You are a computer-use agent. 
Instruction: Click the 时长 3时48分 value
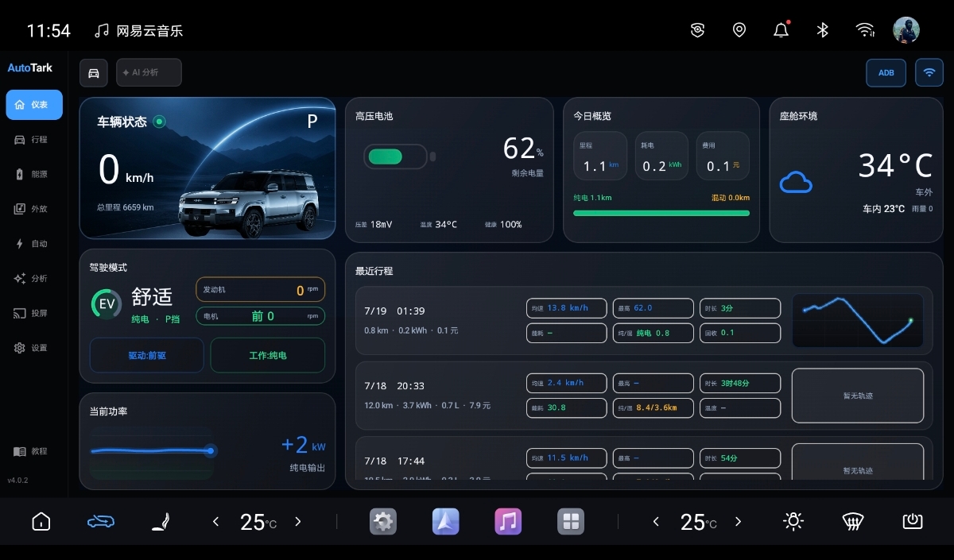coord(740,383)
